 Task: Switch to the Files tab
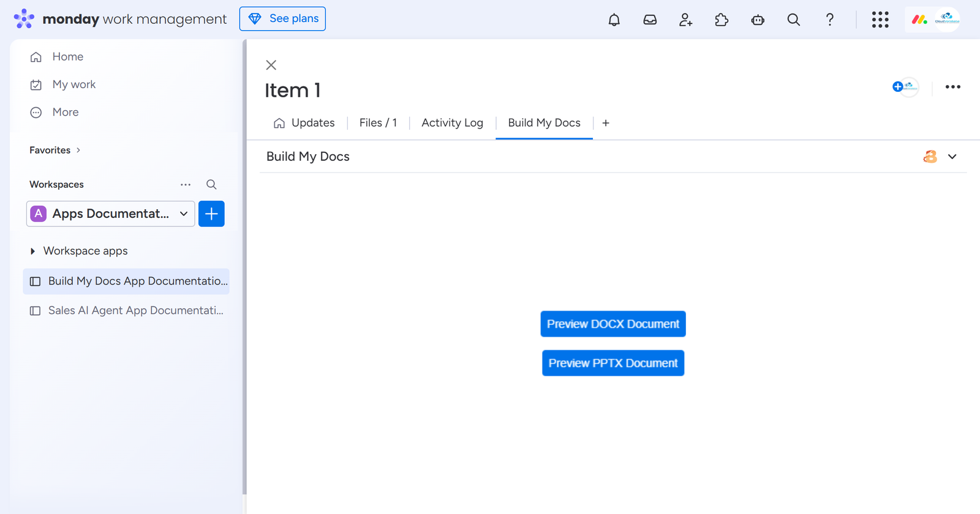click(x=378, y=123)
